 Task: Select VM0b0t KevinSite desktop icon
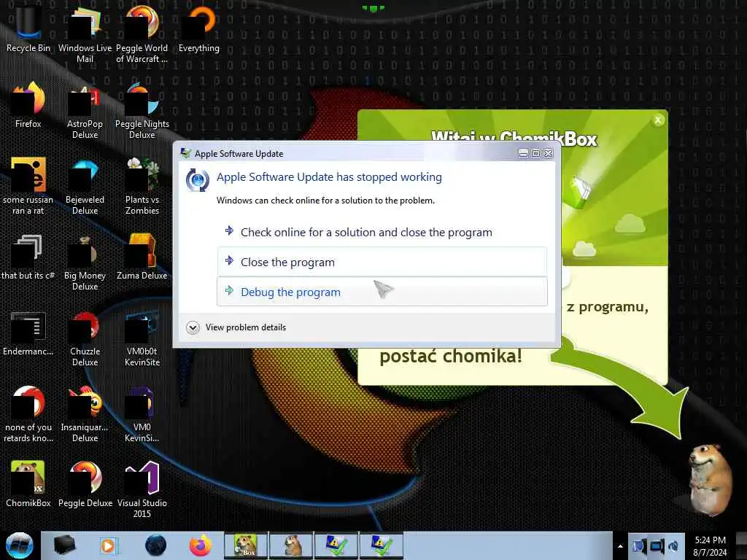(142, 338)
